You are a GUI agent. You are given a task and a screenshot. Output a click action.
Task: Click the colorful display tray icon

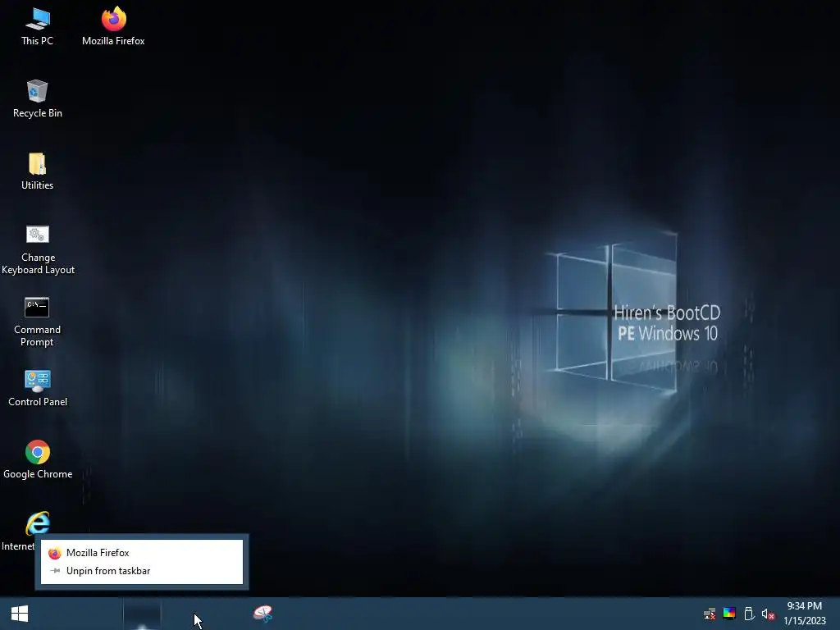pos(729,614)
